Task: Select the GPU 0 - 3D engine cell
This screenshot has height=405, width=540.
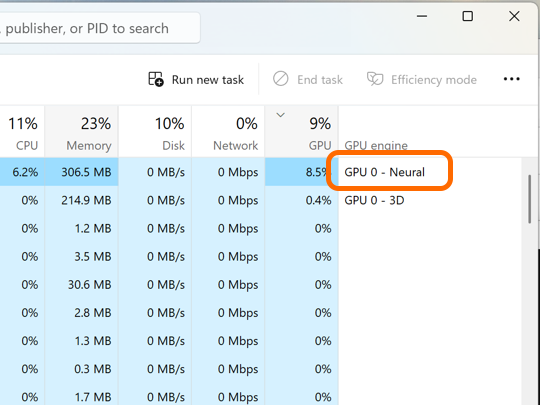Action: tap(374, 200)
